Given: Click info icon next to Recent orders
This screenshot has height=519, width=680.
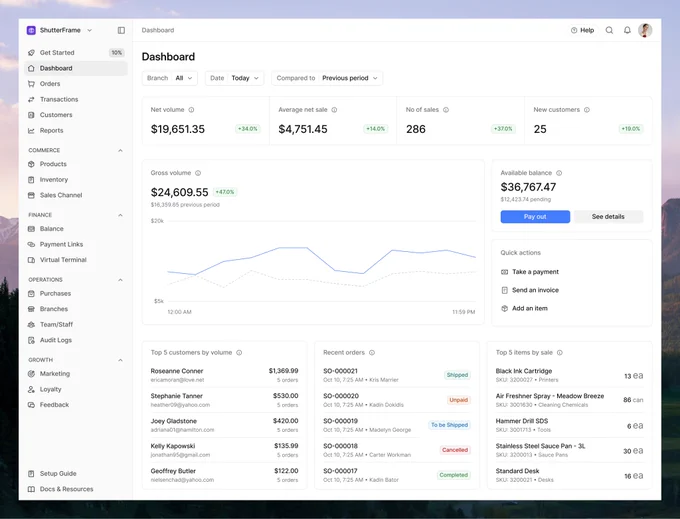Looking at the screenshot, I should click(x=372, y=353).
